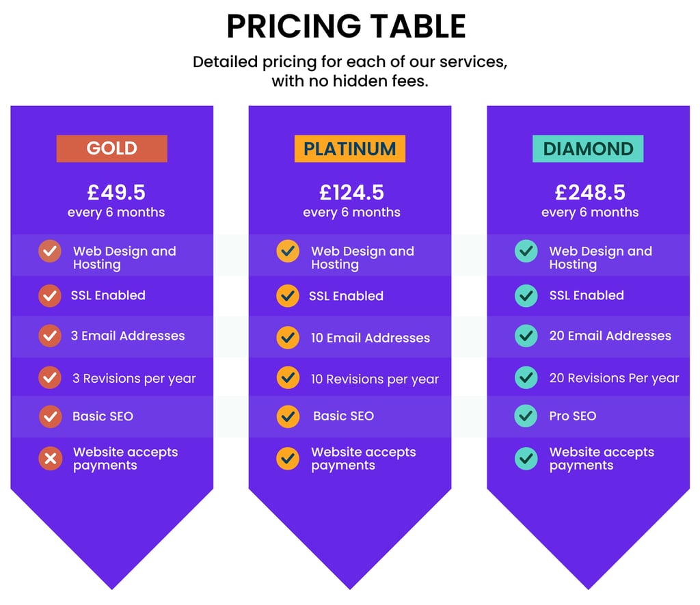
Task: Click Platinum's Website accepts payments checkmark
Action: (x=288, y=458)
